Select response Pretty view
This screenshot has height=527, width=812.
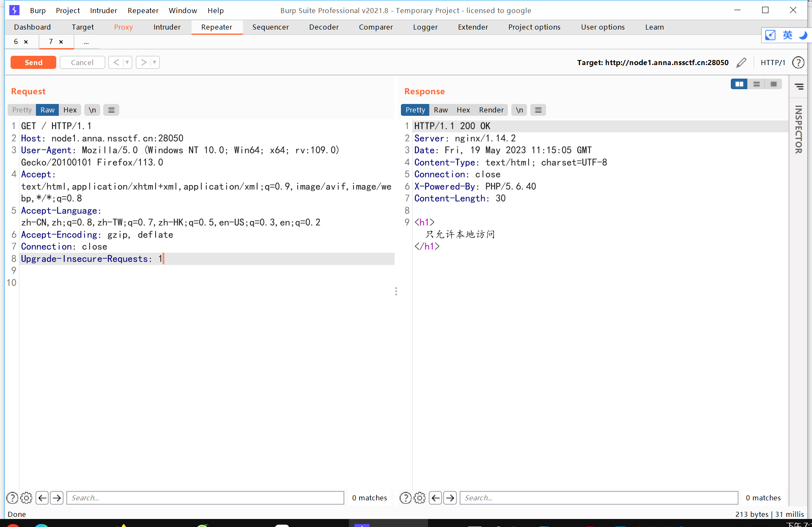[415, 110]
